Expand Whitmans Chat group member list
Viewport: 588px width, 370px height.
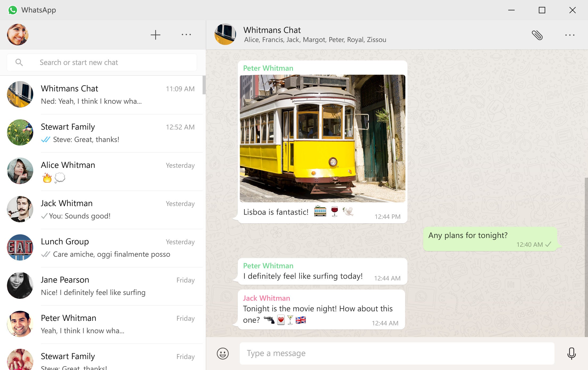[314, 39]
